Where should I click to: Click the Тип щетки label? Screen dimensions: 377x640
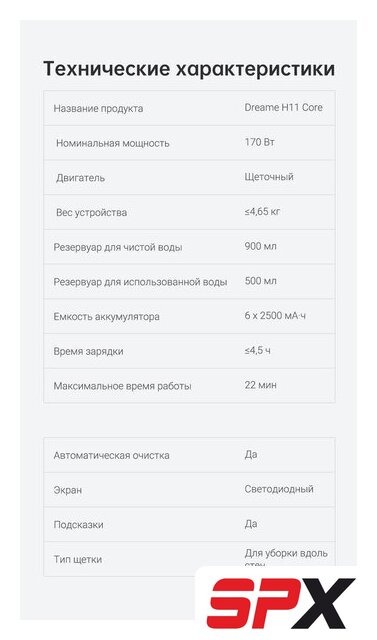(x=78, y=560)
